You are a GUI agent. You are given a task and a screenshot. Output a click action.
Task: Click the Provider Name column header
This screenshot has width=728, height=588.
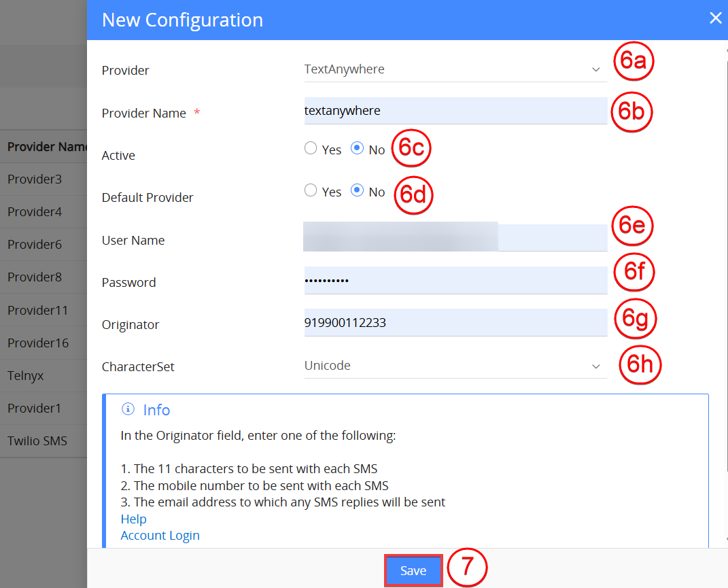click(46, 147)
